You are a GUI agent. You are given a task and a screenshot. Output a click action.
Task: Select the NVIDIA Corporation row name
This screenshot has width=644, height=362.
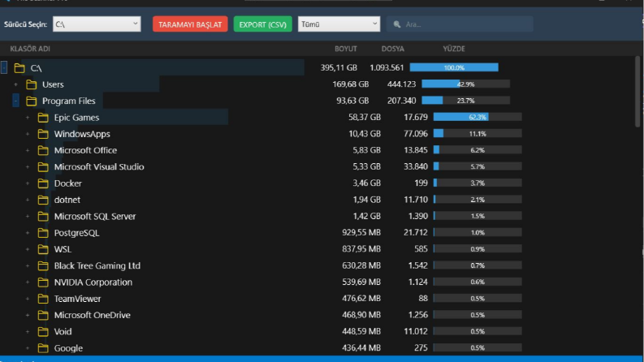(93, 282)
